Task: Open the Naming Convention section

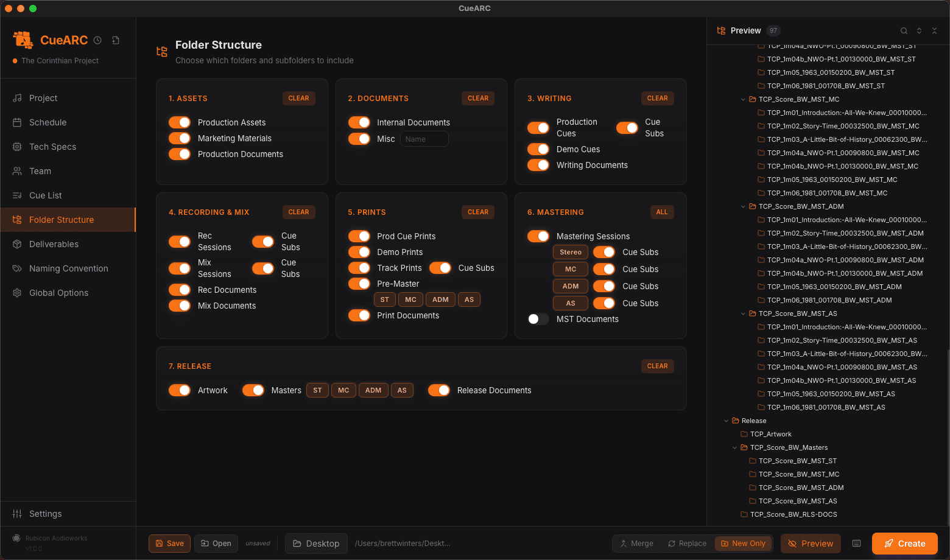Action: coord(68,268)
